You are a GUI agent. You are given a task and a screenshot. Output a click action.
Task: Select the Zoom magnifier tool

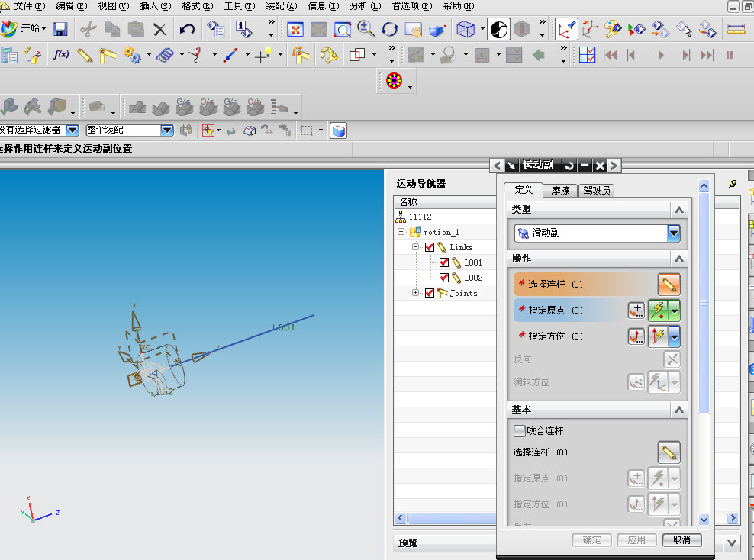click(366, 29)
